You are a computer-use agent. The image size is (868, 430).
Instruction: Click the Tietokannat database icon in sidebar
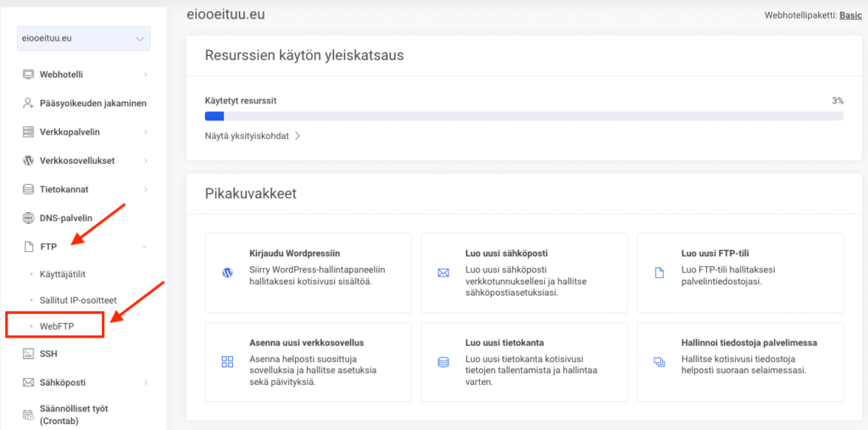(x=28, y=189)
